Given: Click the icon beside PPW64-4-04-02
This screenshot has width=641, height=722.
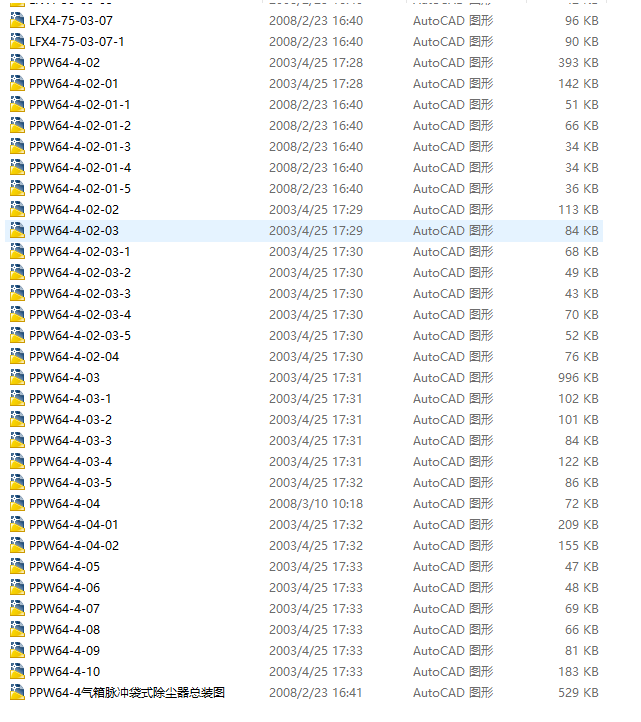Looking at the screenshot, I should click(17, 546).
